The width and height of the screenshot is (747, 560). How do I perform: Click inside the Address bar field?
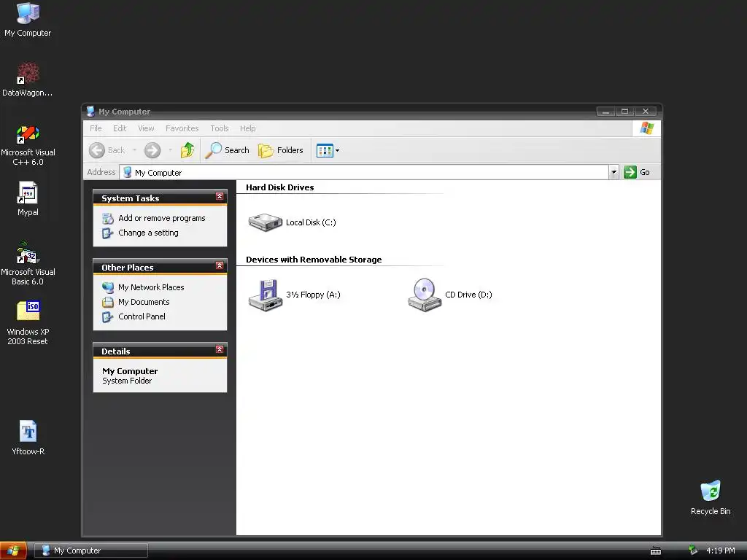click(365, 172)
